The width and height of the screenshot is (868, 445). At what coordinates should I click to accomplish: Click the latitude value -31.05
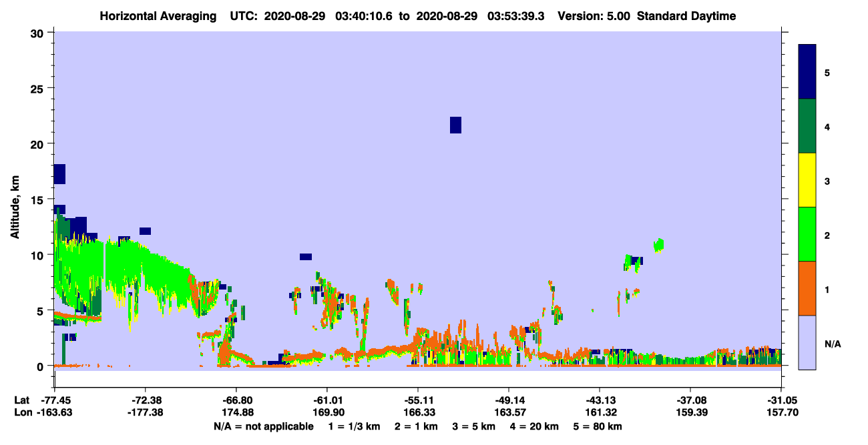coord(781,400)
